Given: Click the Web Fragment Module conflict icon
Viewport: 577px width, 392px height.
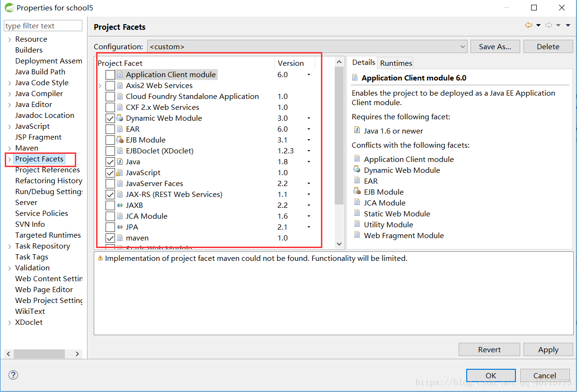Looking at the screenshot, I should (357, 235).
